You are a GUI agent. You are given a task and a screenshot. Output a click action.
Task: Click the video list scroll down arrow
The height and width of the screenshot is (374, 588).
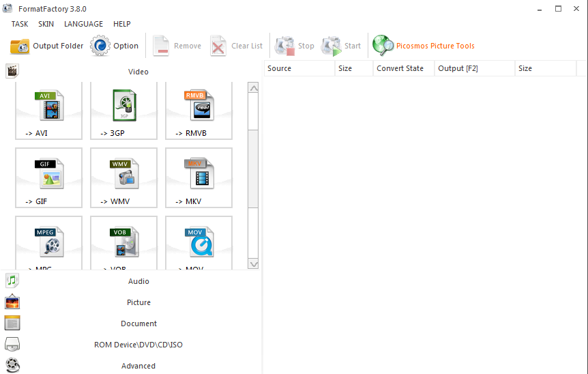pos(254,264)
